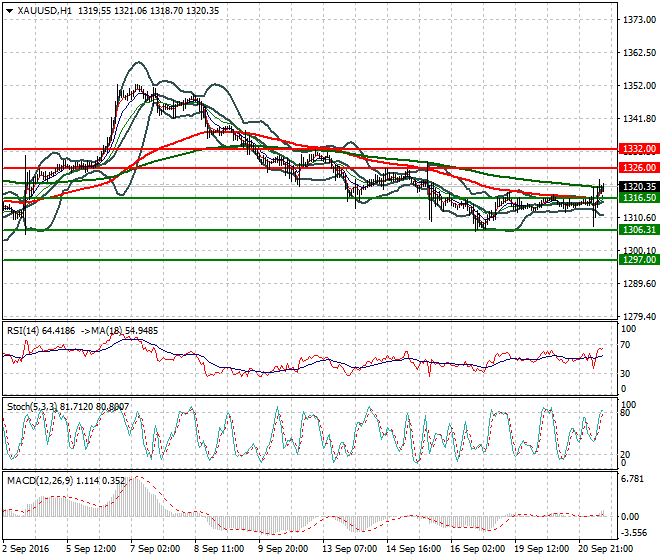The height and width of the screenshot is (560, 660).
Task: Select the green 1306.31 price level tag
Action: coord(638,230)
